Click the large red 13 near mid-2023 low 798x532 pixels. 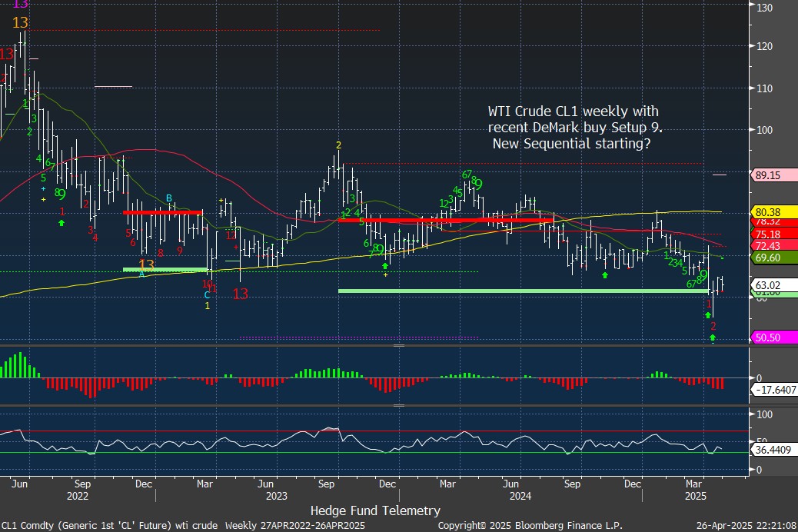point(240,294)
